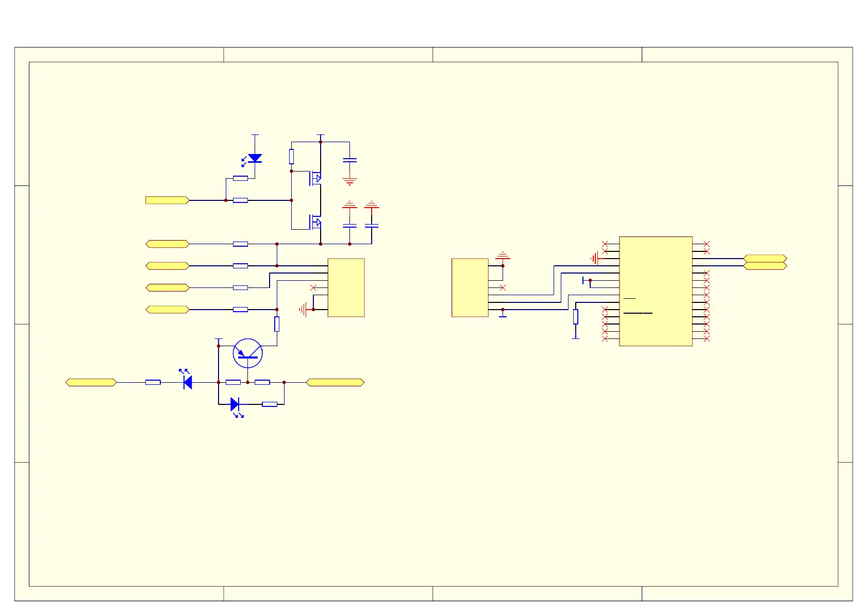868x613 pixels.
Task: Click the no-connect cross on small component block
Action: 313,287
